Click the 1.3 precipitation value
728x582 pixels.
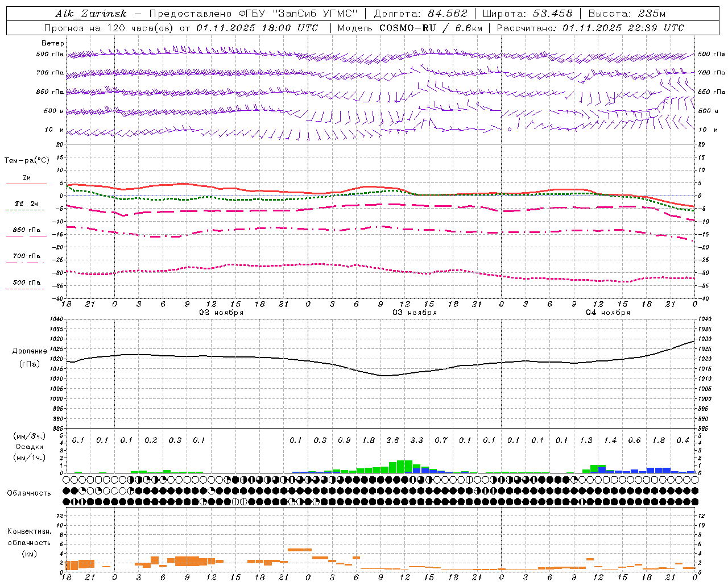(x=586, y=440)
